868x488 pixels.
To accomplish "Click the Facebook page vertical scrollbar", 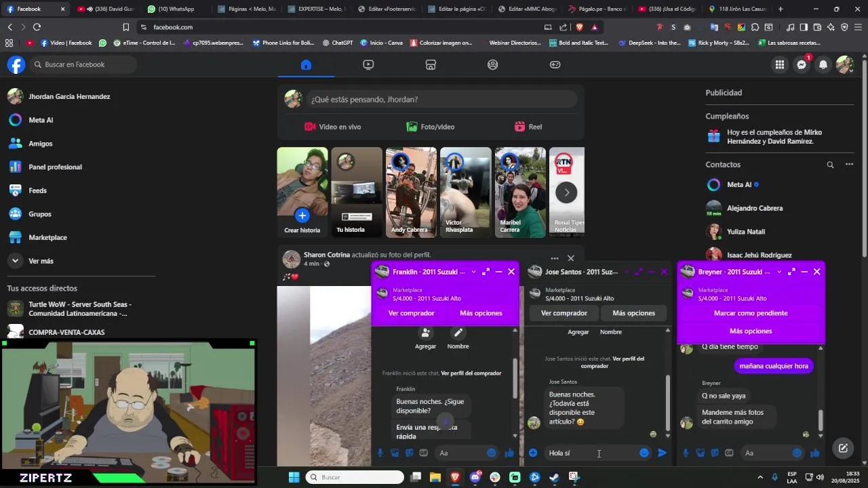I will pos(864,159).
